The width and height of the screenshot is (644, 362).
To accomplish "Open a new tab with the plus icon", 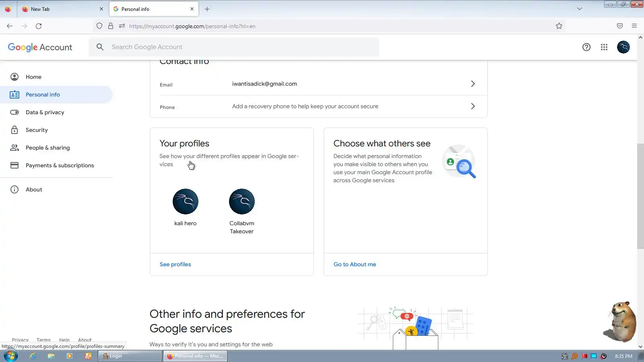I will (207, 9).
